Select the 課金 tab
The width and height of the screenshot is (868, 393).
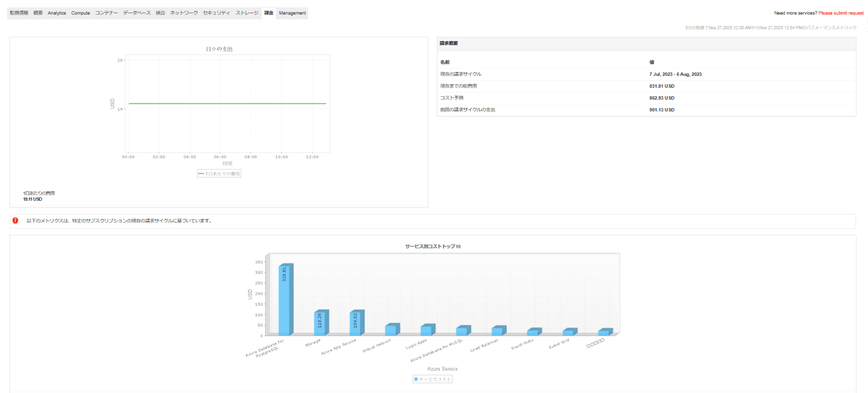(x=269, y=13)
